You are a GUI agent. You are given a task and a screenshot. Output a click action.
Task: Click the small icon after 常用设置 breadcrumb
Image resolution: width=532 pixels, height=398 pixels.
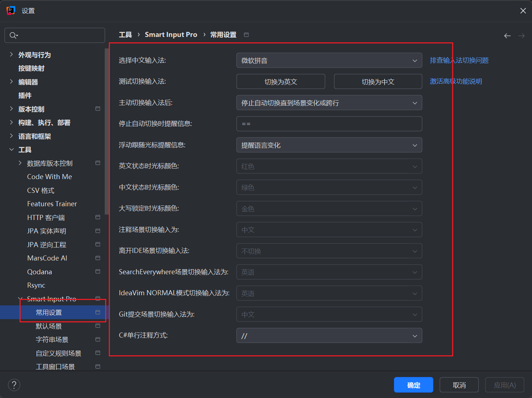tap(246, 34)
